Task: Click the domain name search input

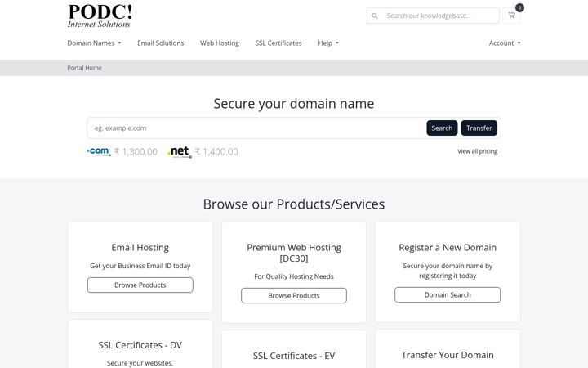Action: pyautogui.click(x=257, y=128)
